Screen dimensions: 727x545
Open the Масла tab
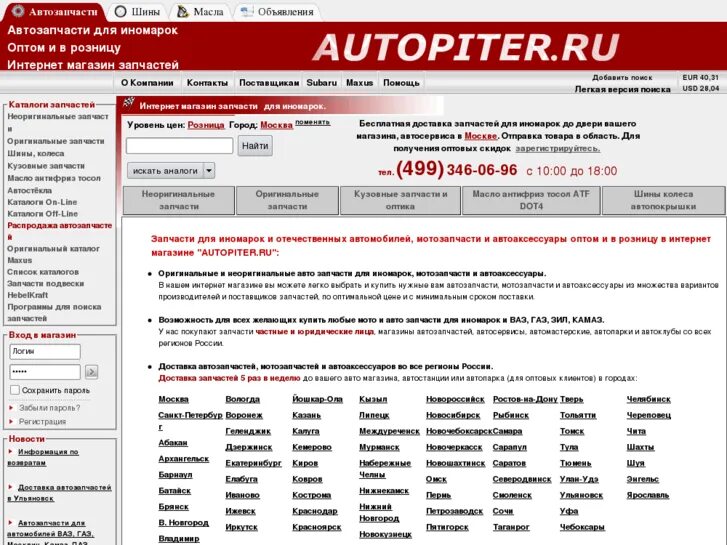point(201,12)
